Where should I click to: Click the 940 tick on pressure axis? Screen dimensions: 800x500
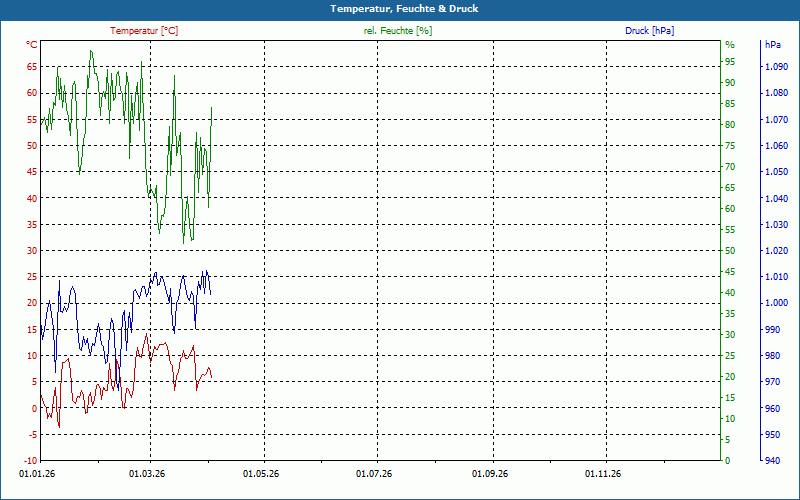coord(772,461)
